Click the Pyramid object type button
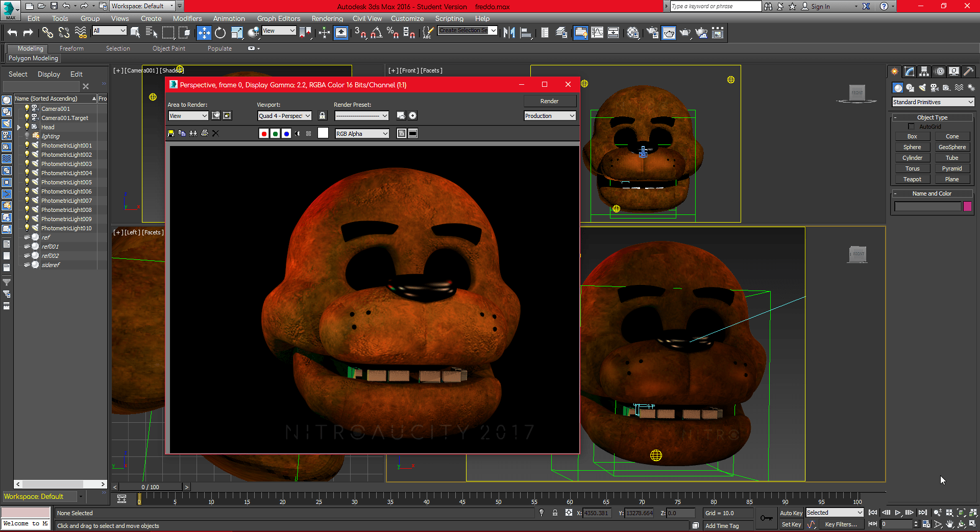This screenshot has width=980, height=532. click(952, 168)
